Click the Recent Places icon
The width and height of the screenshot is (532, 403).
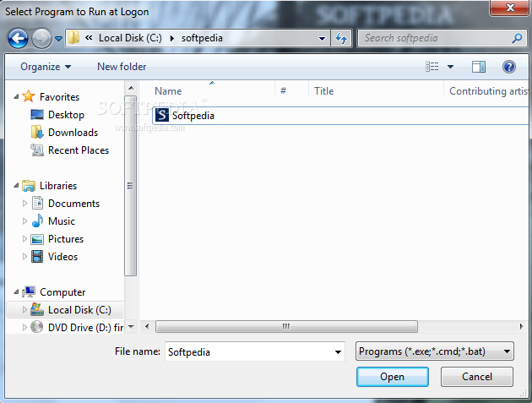pos(37,150)
